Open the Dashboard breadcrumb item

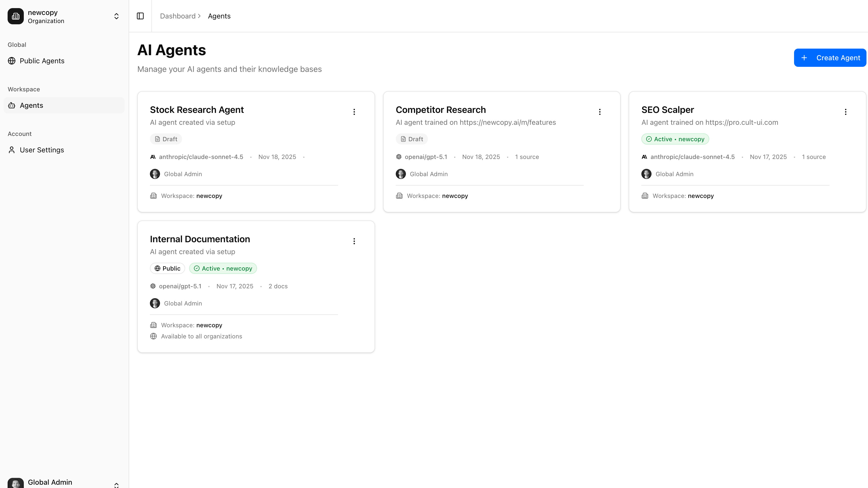[178, 16]
